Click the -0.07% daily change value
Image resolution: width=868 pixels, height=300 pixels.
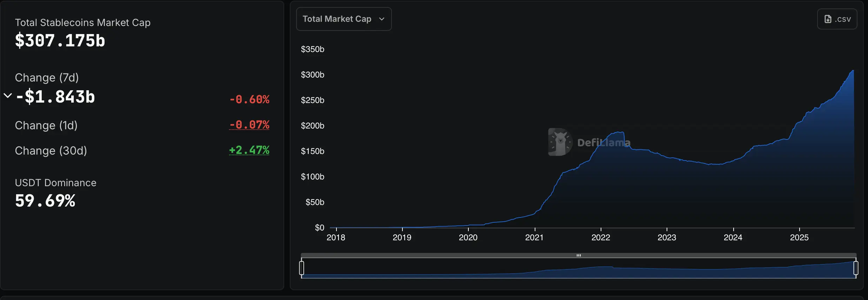pos(249,125)
